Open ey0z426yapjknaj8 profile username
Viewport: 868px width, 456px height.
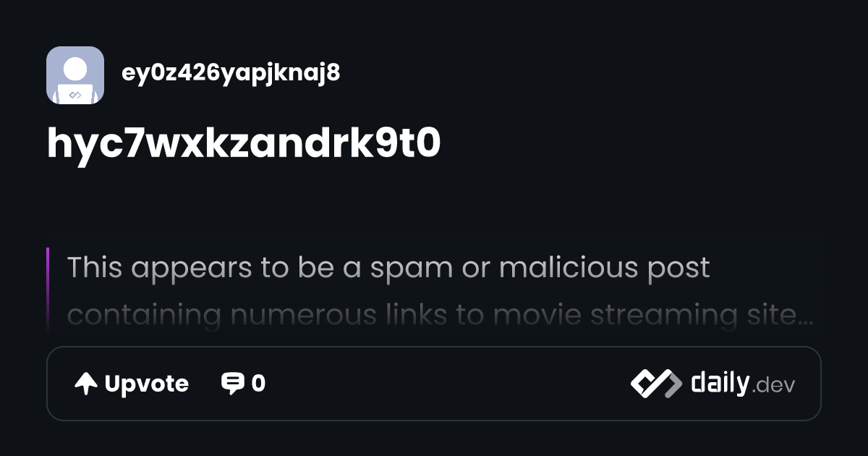pyautogui.click(x=231, y=72)
